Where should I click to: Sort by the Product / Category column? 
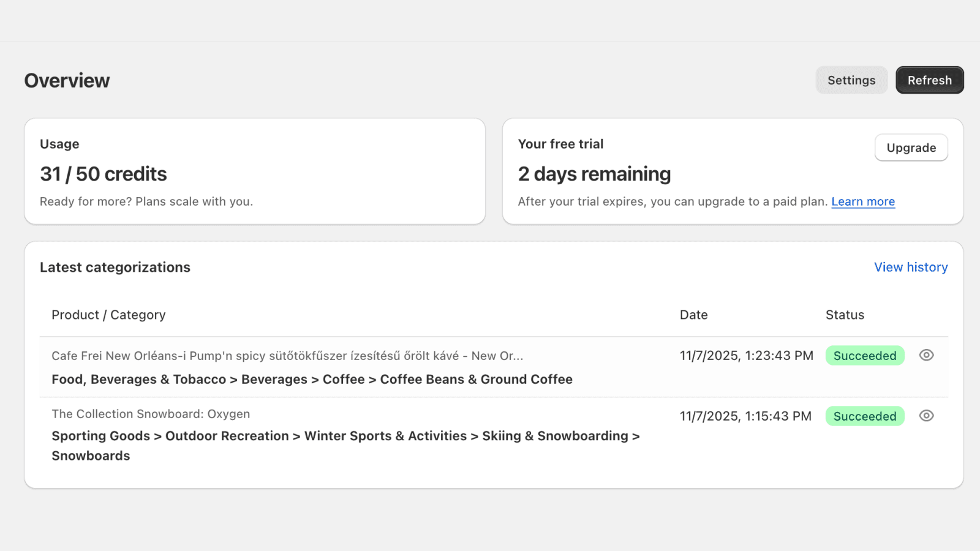point(108,315)
